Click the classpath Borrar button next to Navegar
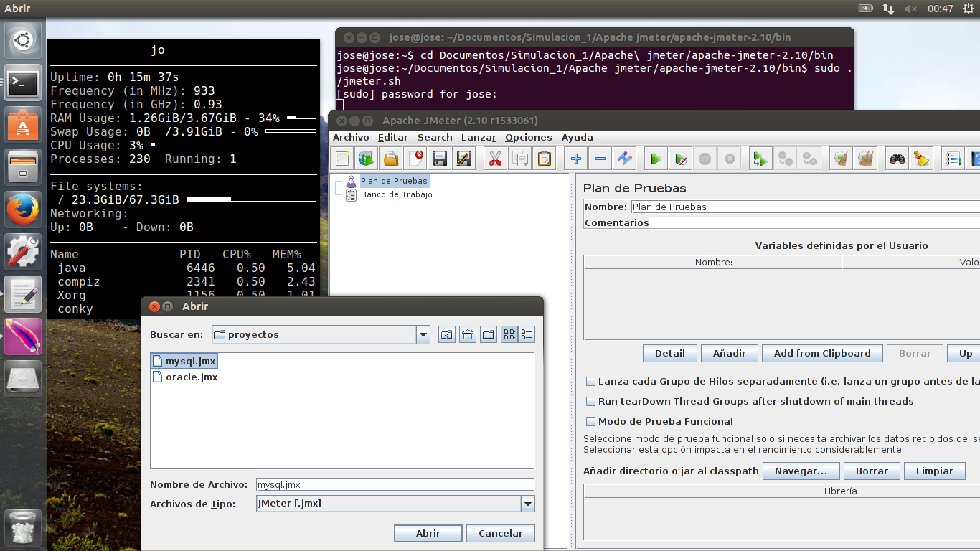Image resolution: width=980 pixels, height=551 pixels. (x=872, y=471)
